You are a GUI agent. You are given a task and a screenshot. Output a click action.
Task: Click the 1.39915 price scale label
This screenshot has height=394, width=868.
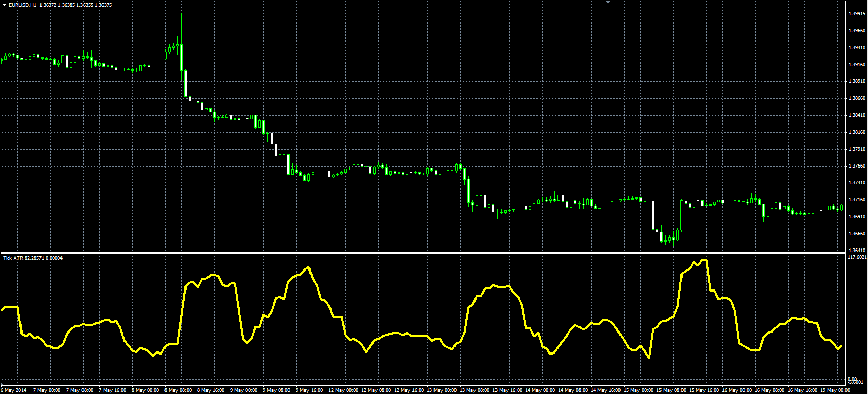point(857,14)
